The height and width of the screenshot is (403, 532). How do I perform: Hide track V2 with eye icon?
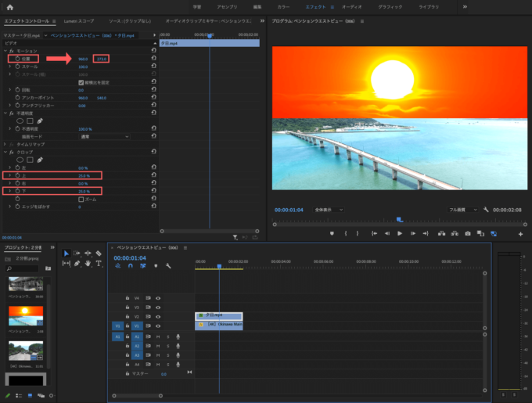point(158,316)
